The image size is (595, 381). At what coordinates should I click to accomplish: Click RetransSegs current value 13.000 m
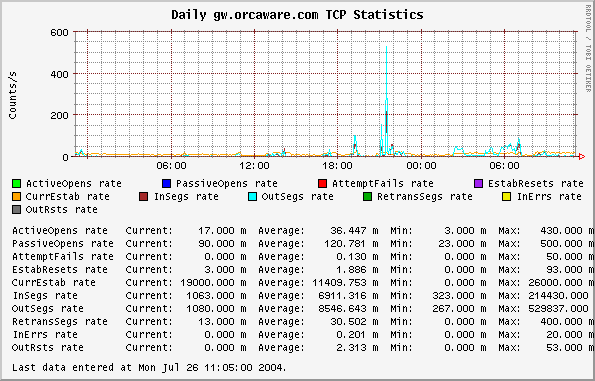click(x=222, y=322)
